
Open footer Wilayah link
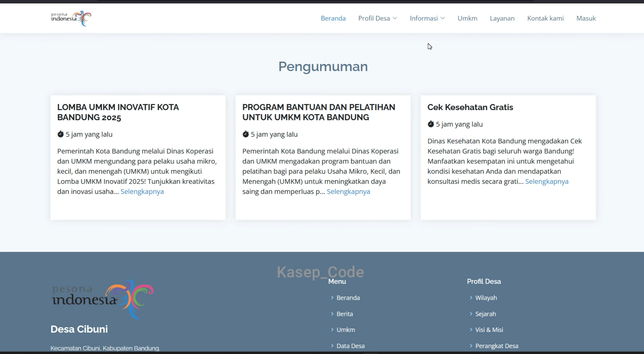pos(486,298)
